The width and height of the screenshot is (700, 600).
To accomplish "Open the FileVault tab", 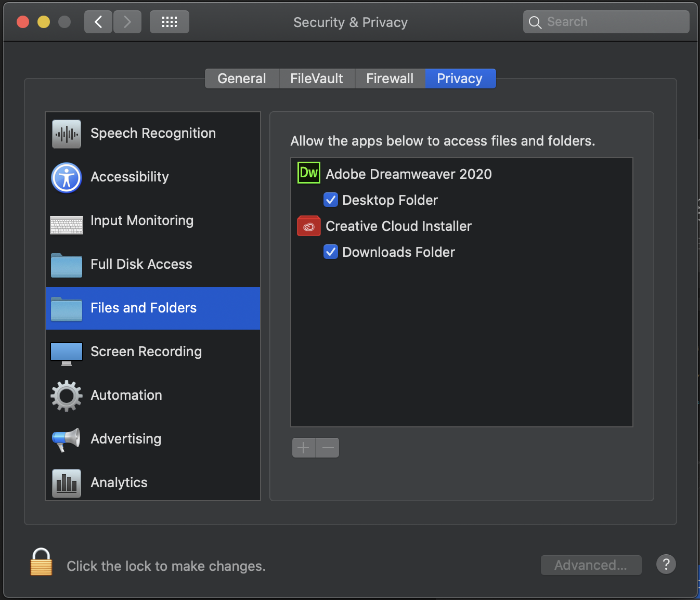I will pos(316,78).
